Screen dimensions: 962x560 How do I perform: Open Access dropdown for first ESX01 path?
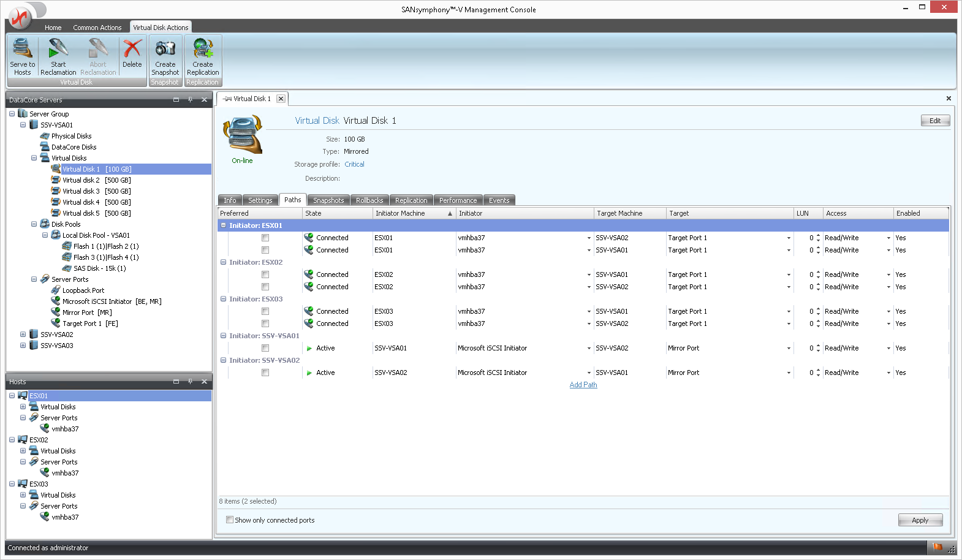[x=888, y=238]
